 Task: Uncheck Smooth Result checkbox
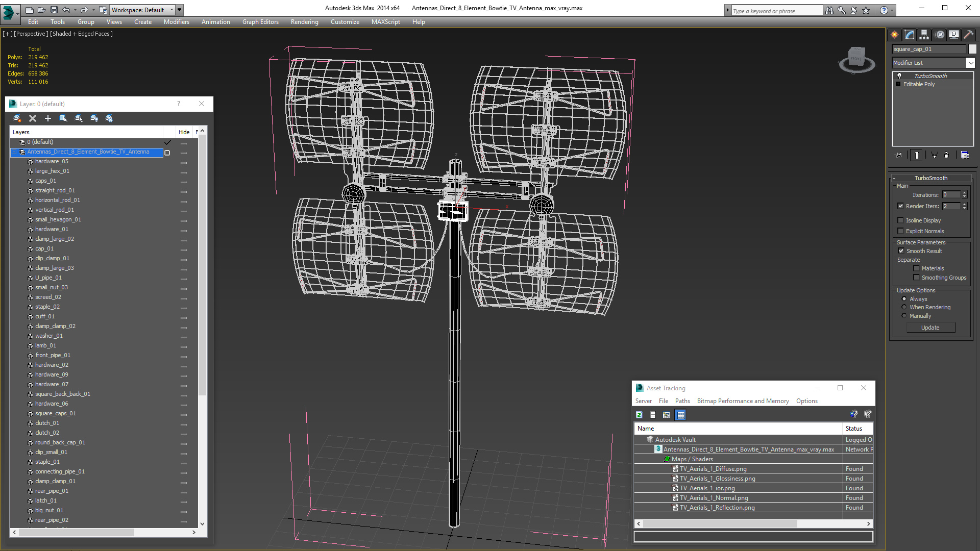point(901,251)
